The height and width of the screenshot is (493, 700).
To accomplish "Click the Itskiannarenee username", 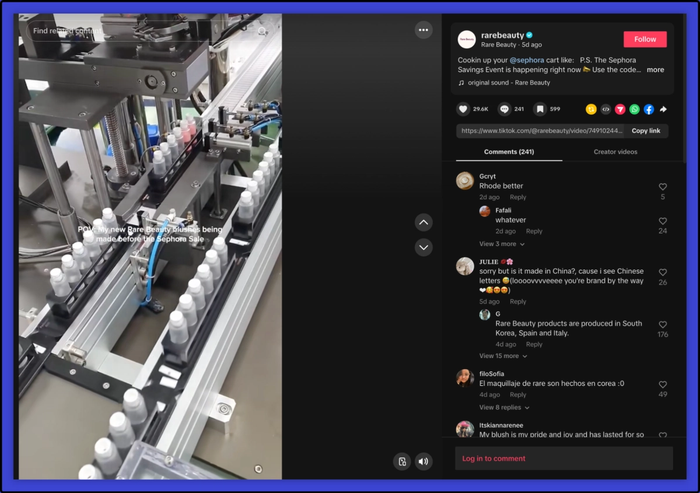I will [x=501, y=426].
